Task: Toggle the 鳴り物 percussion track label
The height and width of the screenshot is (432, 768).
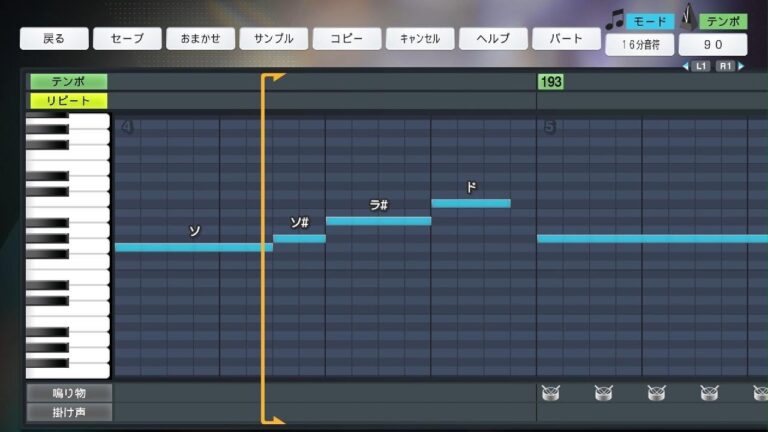Action: 69,393
